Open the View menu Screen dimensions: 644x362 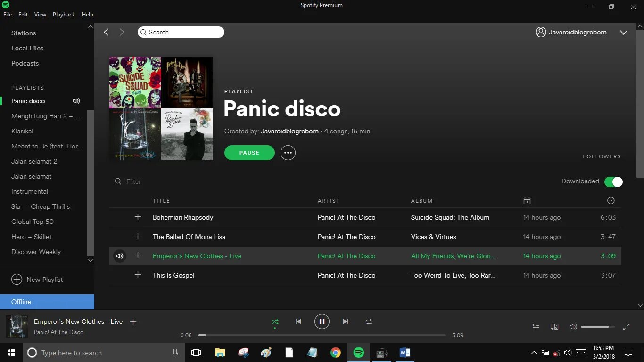click(x=40, y=15)
